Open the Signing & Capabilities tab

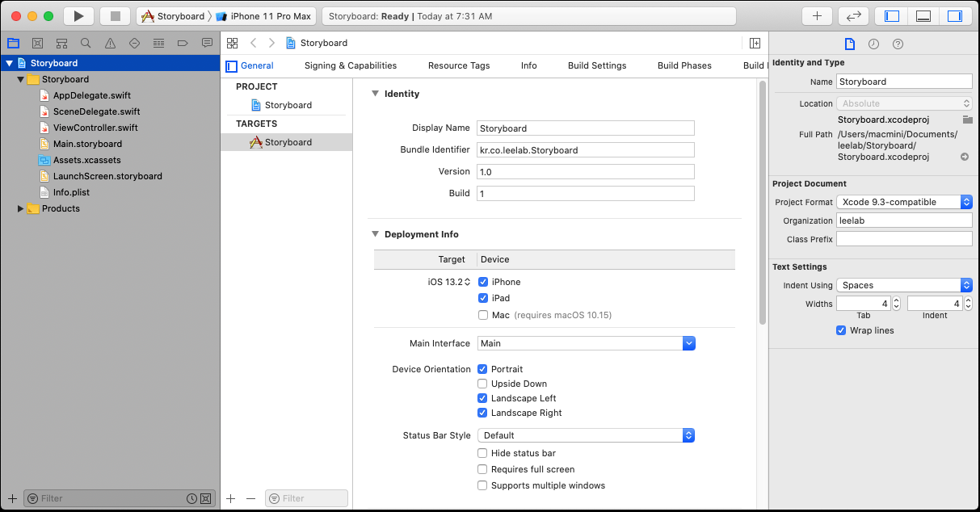tap(350, 65)
